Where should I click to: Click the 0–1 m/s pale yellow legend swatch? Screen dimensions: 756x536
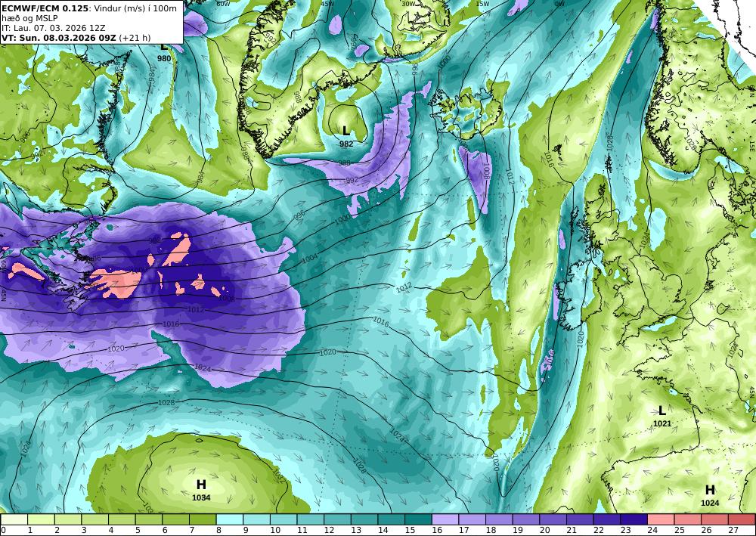(x=14, y=519)
